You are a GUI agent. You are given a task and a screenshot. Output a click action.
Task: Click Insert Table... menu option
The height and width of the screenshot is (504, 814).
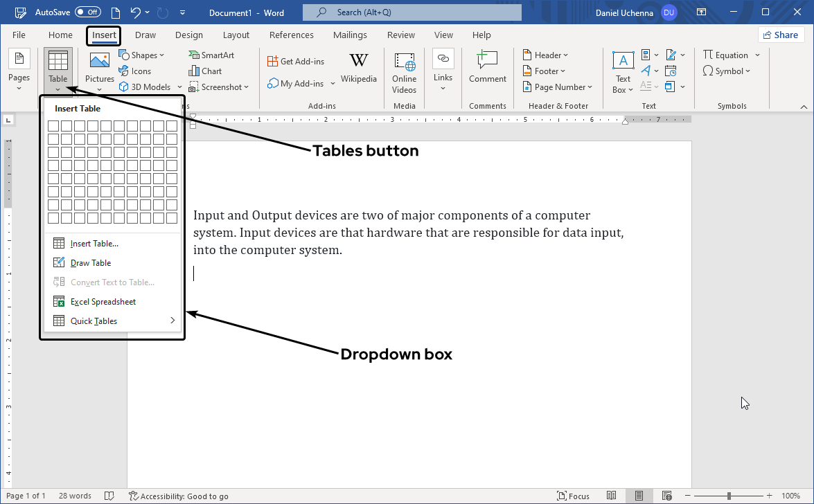point(94,244)
